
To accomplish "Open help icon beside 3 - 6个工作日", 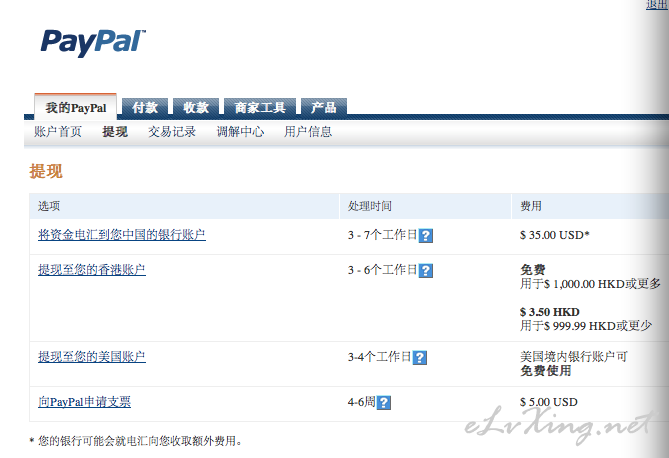I will click(426, 271).
